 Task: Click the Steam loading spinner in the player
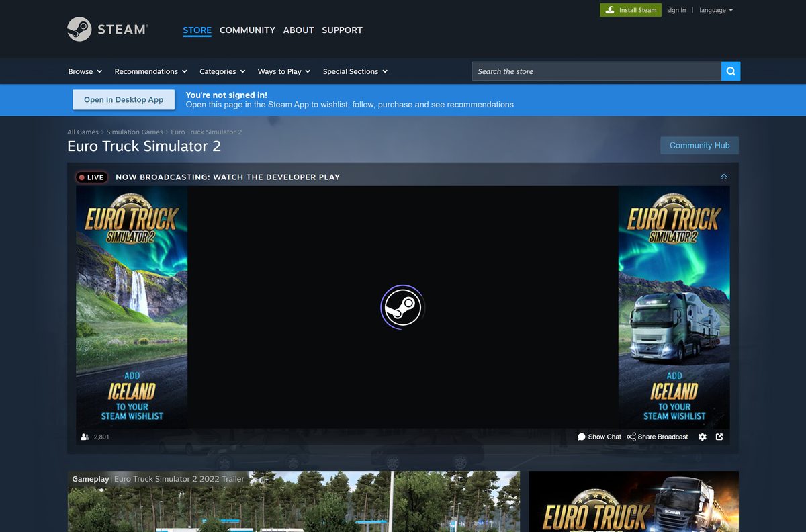click(x=403, y=308)
